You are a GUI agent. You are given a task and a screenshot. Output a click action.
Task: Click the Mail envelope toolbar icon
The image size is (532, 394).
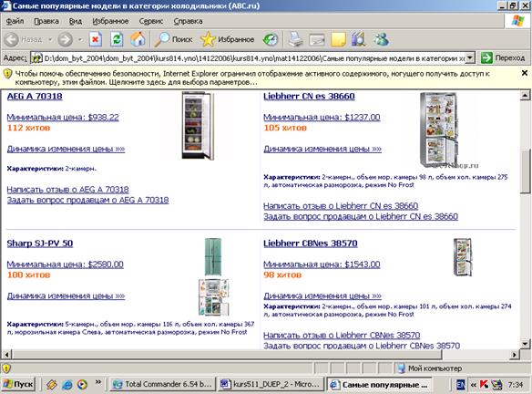[317, 40]
